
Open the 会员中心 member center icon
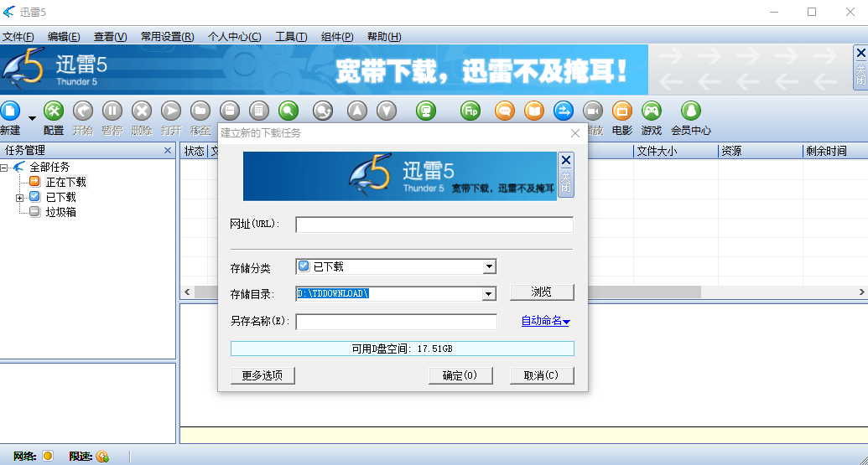(x=691, y=111)
